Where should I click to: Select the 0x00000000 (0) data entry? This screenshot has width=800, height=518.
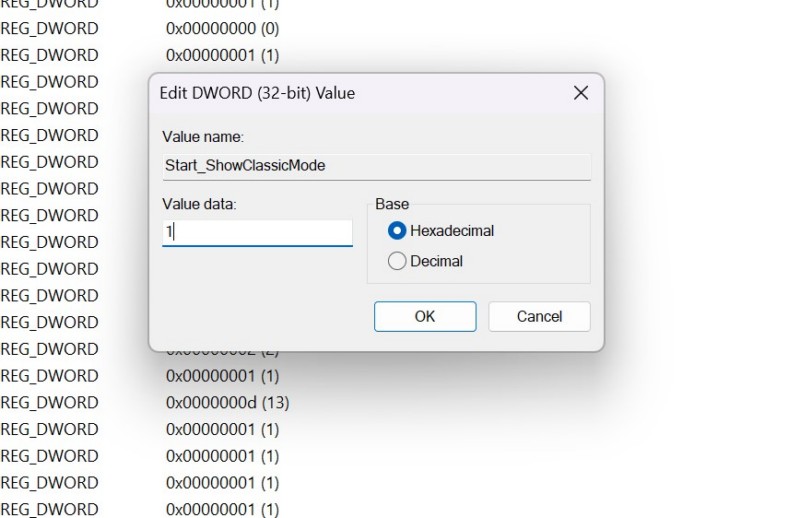point(222,28)
